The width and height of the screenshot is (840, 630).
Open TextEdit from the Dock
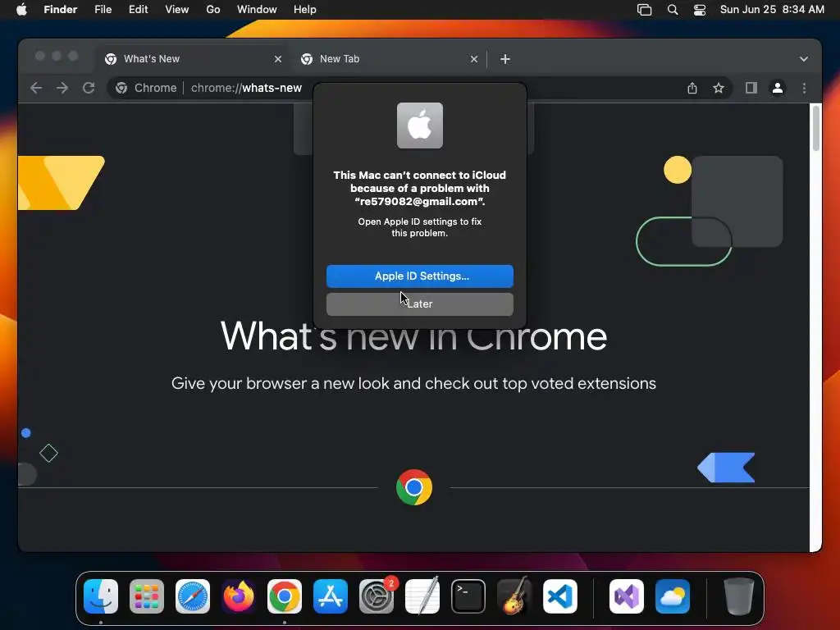point(422,596)
